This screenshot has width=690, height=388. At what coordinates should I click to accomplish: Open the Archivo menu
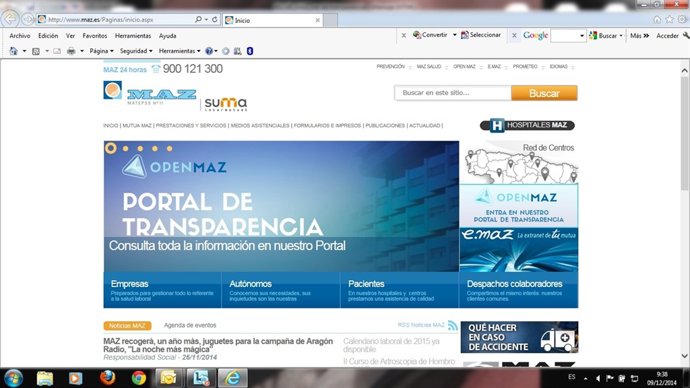[20, 36]
